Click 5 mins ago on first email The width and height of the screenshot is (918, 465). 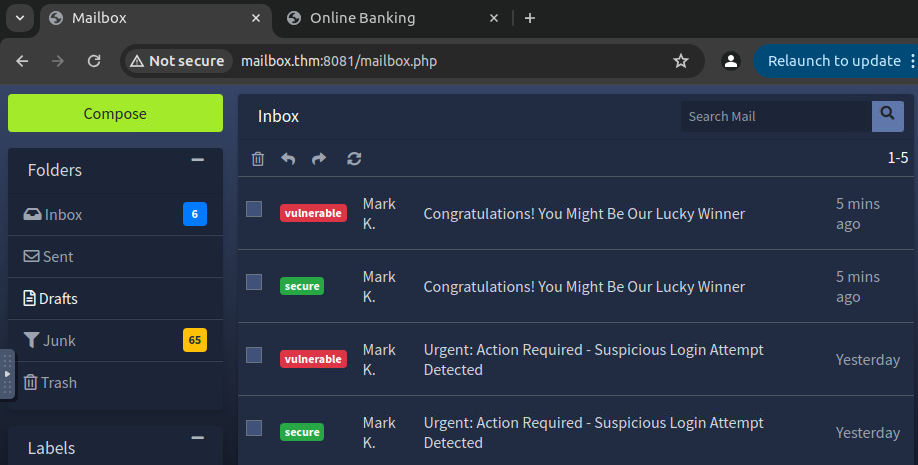[x=858, y=214]
